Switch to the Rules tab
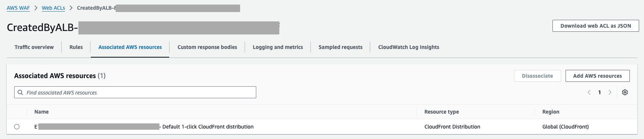 (76, 47)
